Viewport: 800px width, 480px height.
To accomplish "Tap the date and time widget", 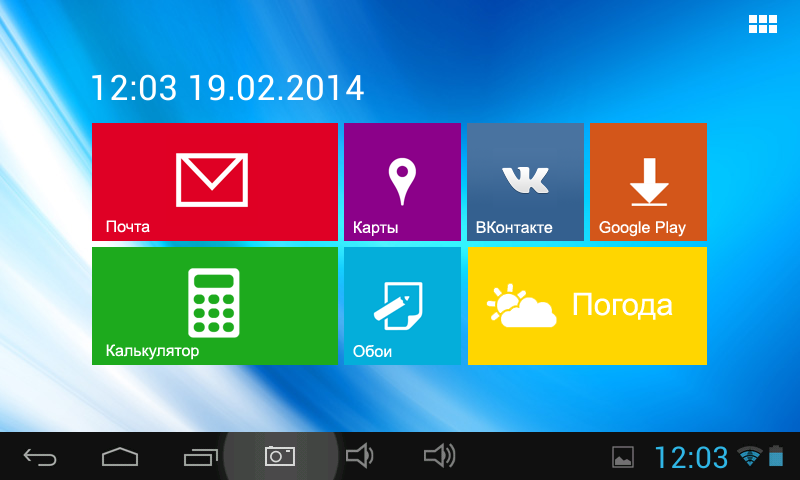I will pyautogui.click(x=227, y=88).
